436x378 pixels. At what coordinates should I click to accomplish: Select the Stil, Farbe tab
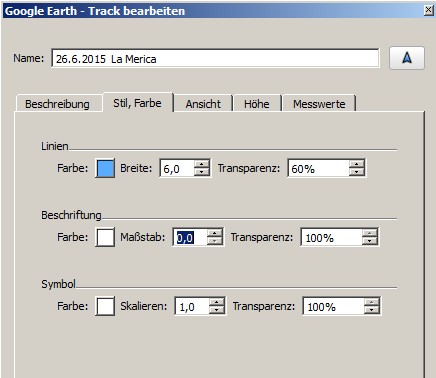coord(137,103)
